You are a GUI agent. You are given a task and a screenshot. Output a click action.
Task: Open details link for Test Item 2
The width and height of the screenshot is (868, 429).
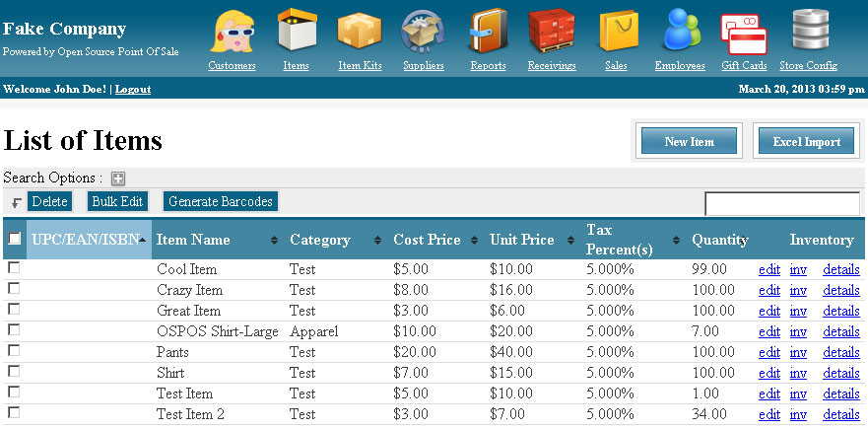(840, 414)
